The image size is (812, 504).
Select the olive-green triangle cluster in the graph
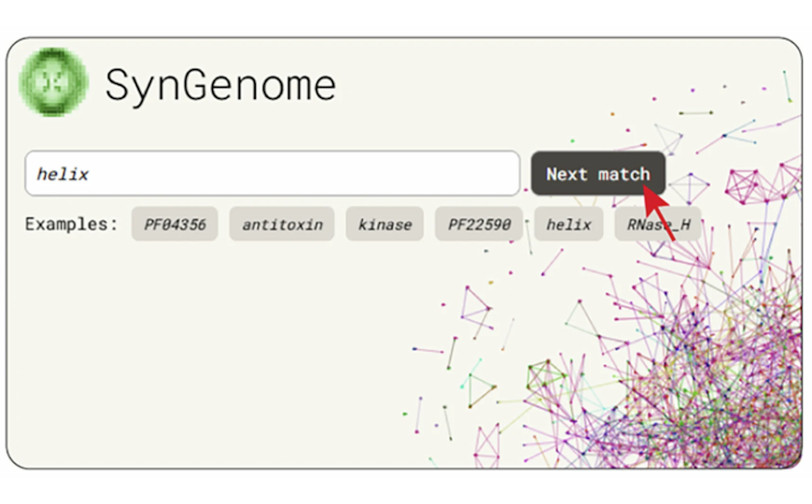(546, 375)
